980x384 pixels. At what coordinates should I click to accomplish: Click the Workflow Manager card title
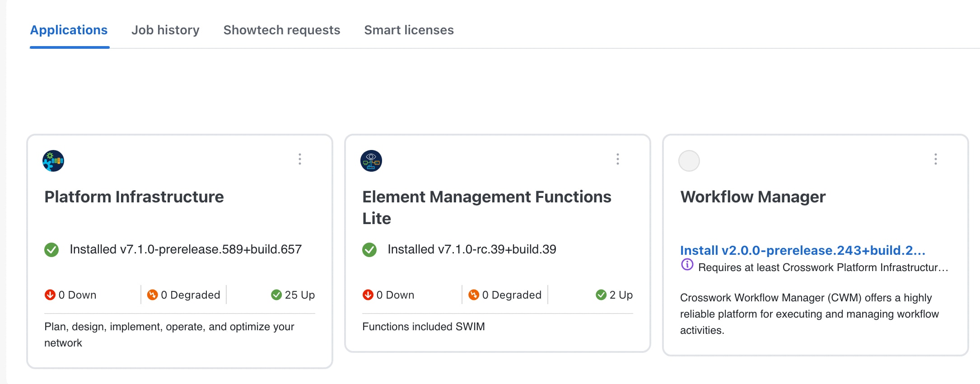point(753,197)
